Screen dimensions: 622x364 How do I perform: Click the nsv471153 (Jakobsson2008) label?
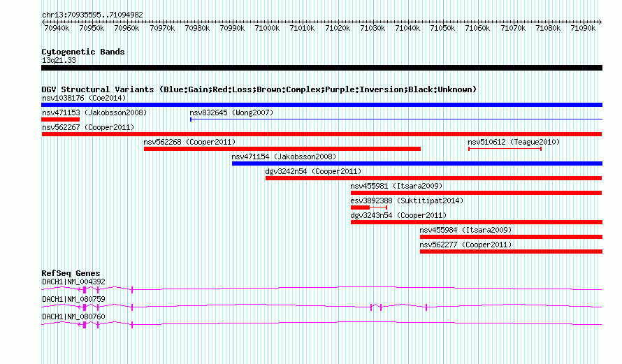point(94,112)
